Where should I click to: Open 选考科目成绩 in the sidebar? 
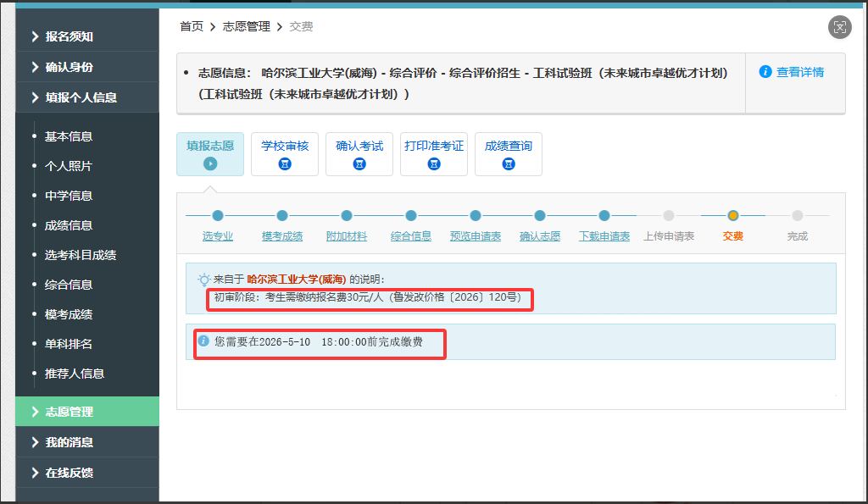tap(81, 255)
